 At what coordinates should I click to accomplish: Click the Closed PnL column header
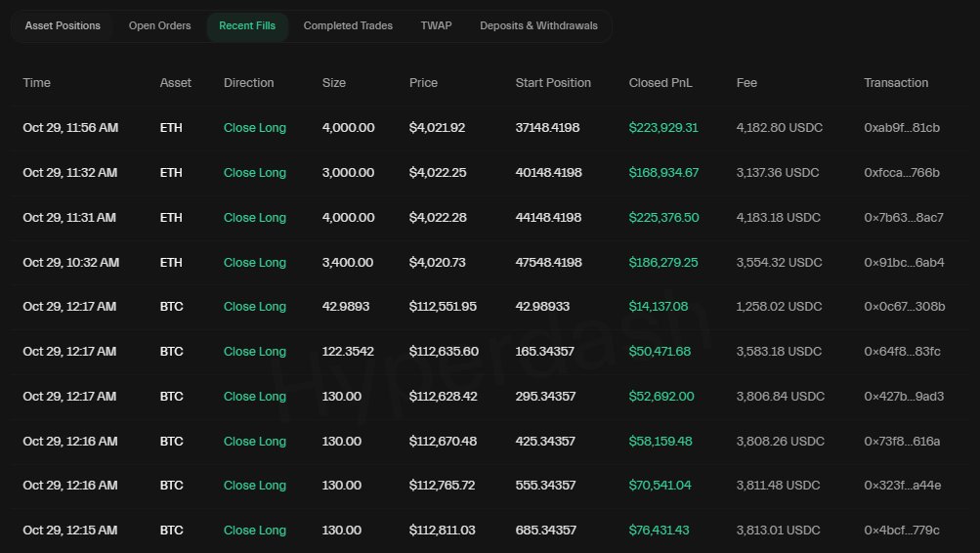pos(660,83)
